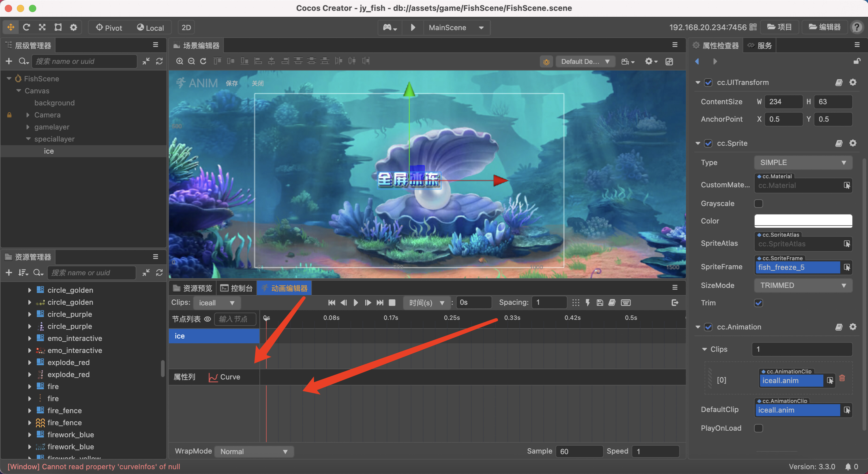Switch to the 控制台 console tab
Viewport: 868px width, 474px height.
[236, 288]
